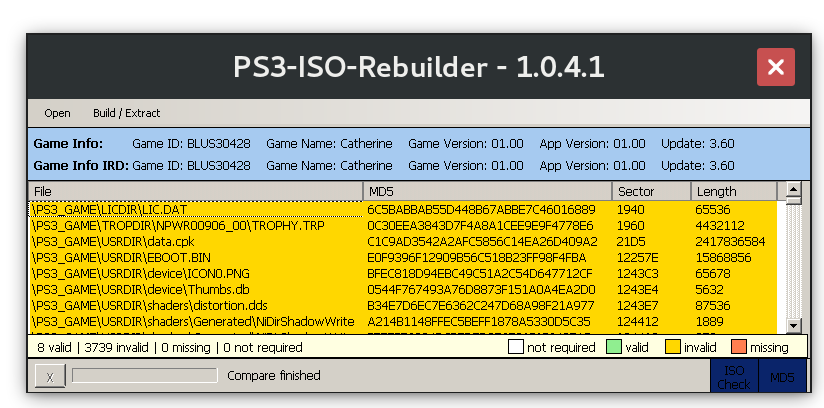Screen dimensions: 824x408
Task: Click sector value 12257E
Action: (x=637, y=258)
